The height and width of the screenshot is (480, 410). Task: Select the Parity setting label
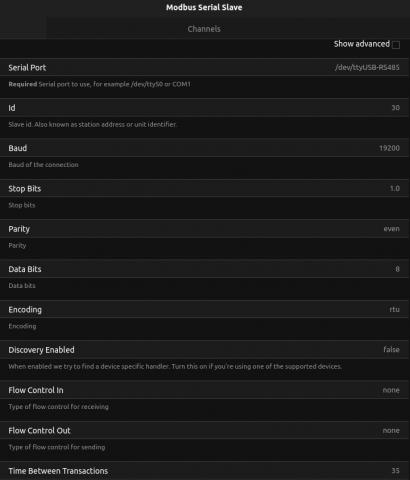pos(19,229)
